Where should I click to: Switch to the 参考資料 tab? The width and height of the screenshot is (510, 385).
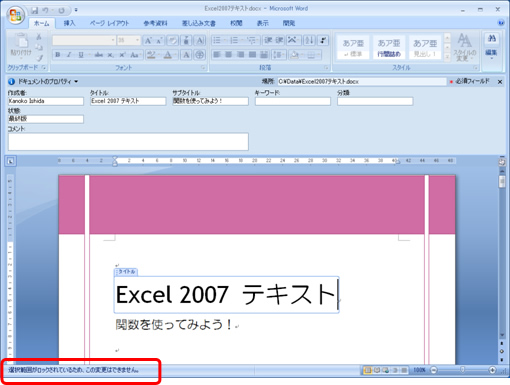[155, 23]
